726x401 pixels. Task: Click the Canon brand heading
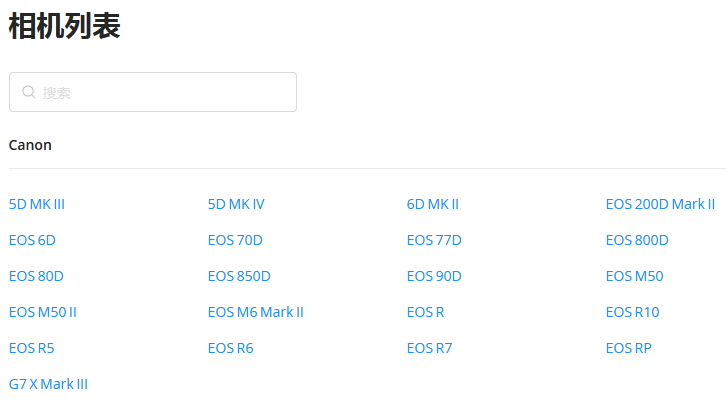pyautogui.click(x=30, y=145)
